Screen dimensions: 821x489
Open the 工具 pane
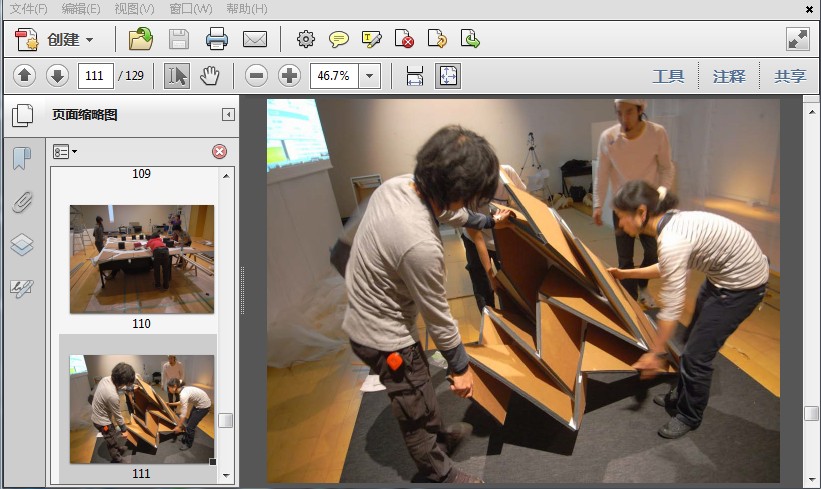pos(668,76)
